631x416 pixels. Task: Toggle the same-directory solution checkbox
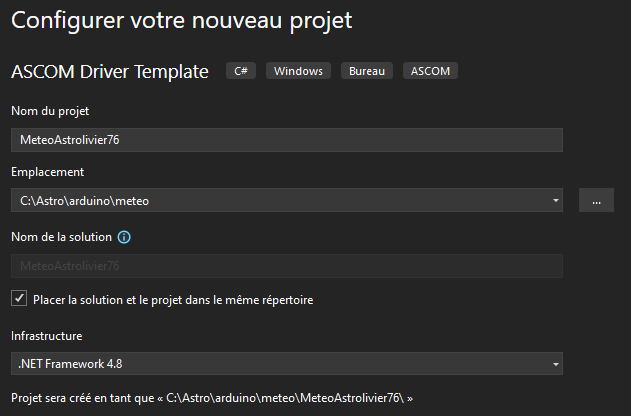(x=19, y=299)
